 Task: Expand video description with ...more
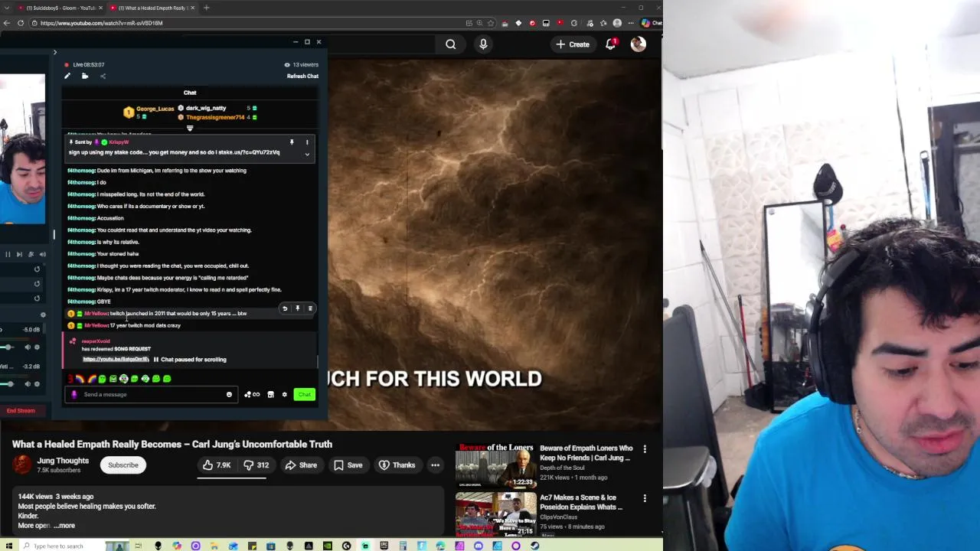(x=65, y=526)
